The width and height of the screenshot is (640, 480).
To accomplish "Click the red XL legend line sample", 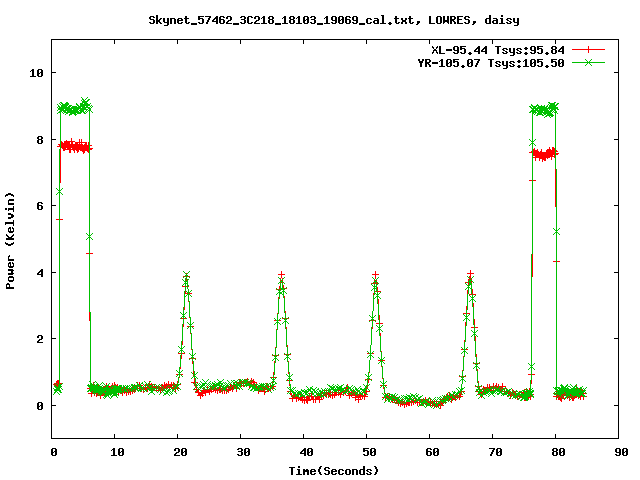I will pyautogui.click(x=589, y=49).
